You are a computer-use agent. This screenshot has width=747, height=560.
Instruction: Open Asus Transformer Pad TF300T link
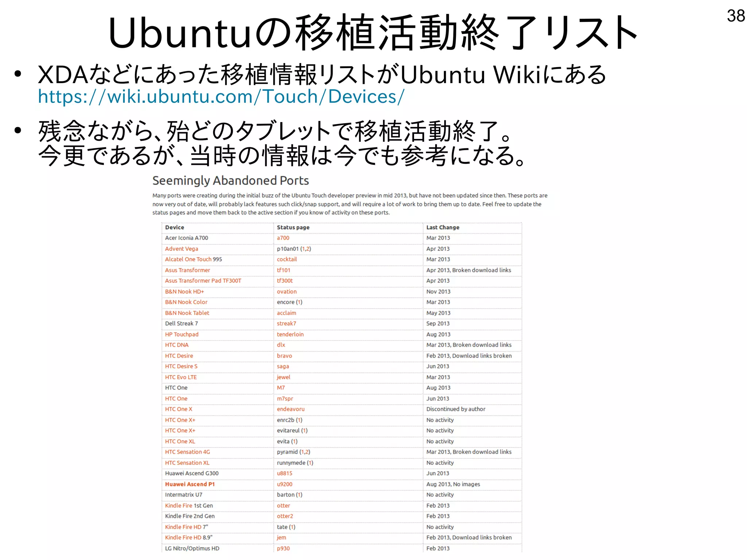click(203, 281)
